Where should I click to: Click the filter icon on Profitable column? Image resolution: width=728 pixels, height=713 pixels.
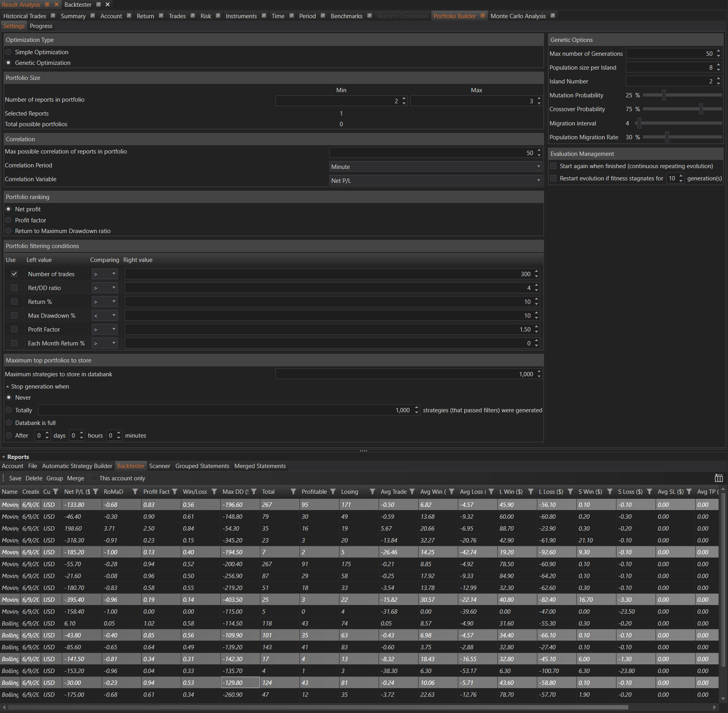click(333, 491)
